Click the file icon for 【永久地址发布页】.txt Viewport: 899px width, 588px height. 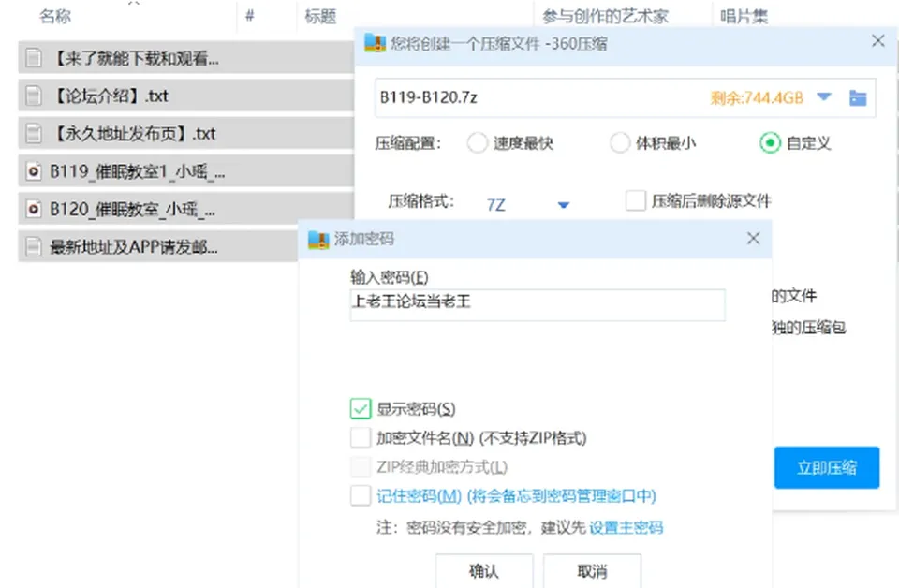[34, 134]
